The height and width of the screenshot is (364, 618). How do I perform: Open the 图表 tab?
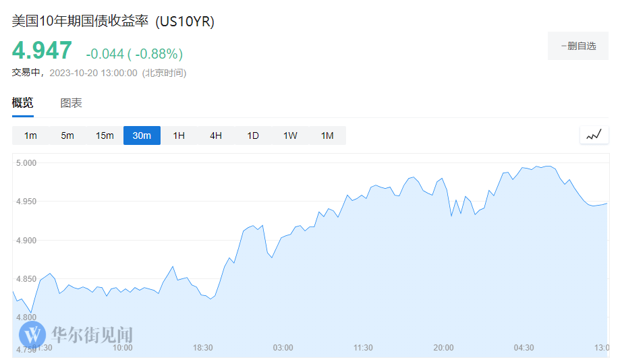click(x=71, y=103)
